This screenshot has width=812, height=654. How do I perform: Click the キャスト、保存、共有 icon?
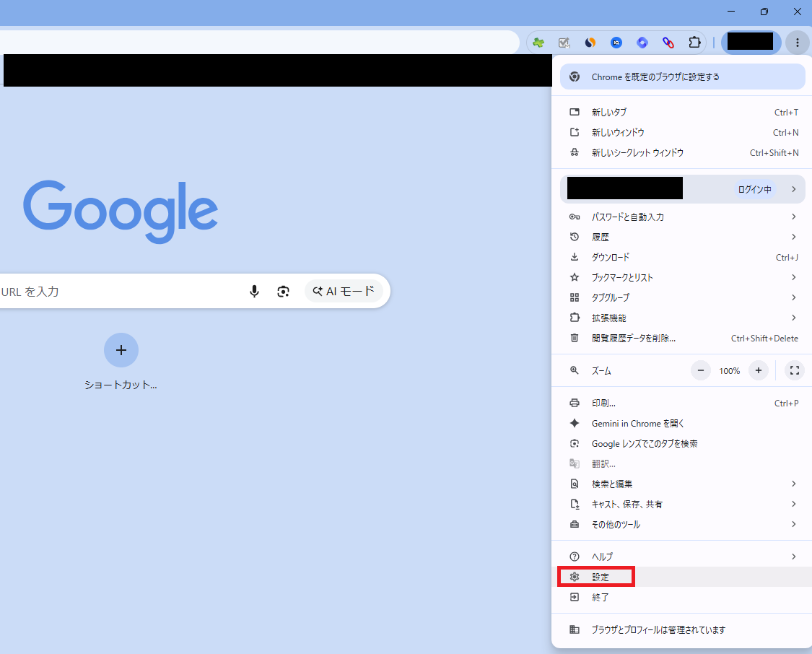pyautogui.click(x=575, y=505)
